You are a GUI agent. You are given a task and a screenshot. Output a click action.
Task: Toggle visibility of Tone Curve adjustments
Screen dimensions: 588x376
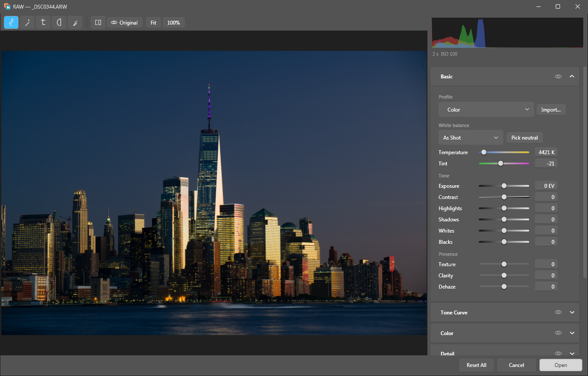[558, 312]
